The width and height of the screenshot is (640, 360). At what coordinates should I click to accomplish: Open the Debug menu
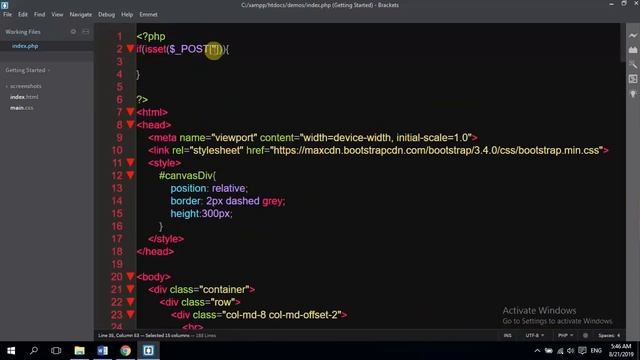(106, 14)
